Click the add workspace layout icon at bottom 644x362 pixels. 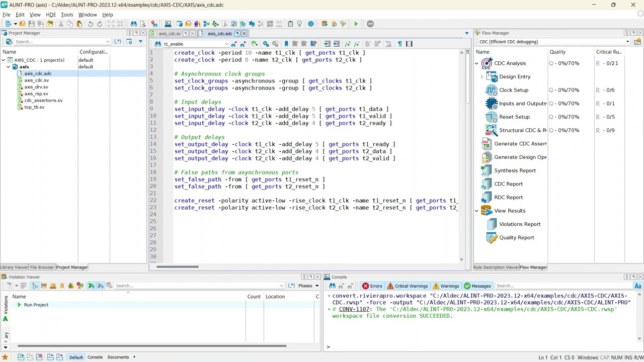[21, 357]
